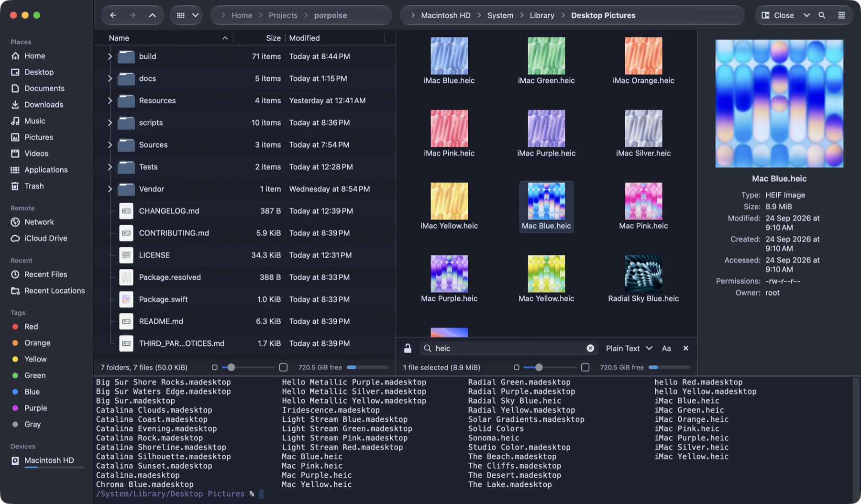Expand the build folder
The width and height of the screenshot is (861, 504).
[x=110, y=56]
